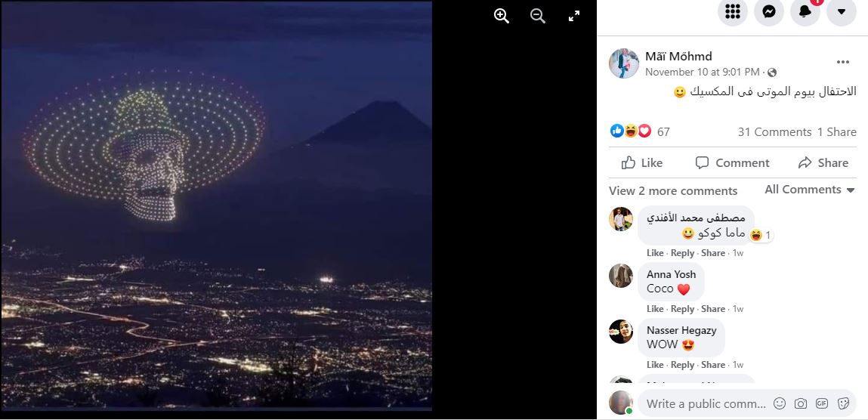
Task: Share this post
Action: pos(823,162)
